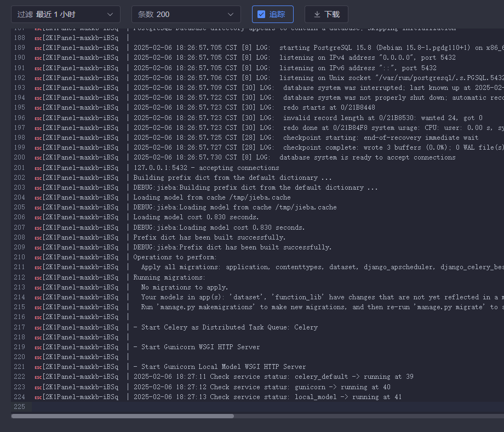This screenshot has width=504, height=432.
Task: Click line 199 checkpoint complete text
Action: 319,147
